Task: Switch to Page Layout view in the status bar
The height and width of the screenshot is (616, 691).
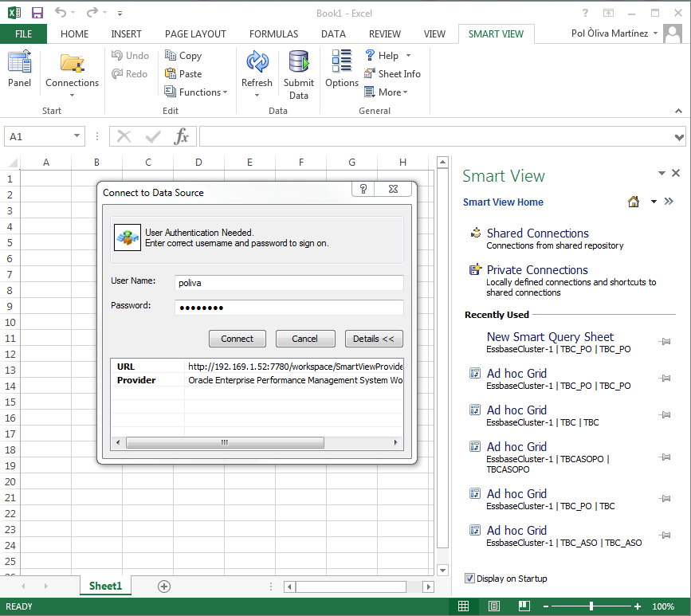Action: tap(494, 606)
